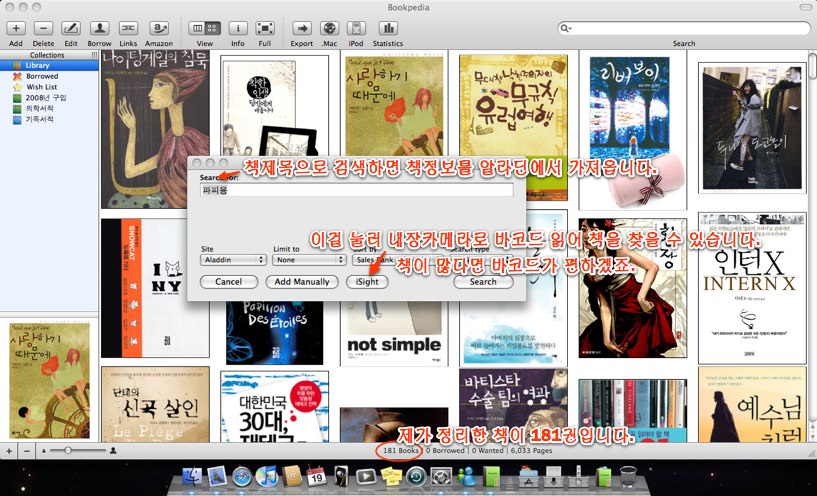Select the not simple book cover
The image size is (817, 496).
pos(394,333)
